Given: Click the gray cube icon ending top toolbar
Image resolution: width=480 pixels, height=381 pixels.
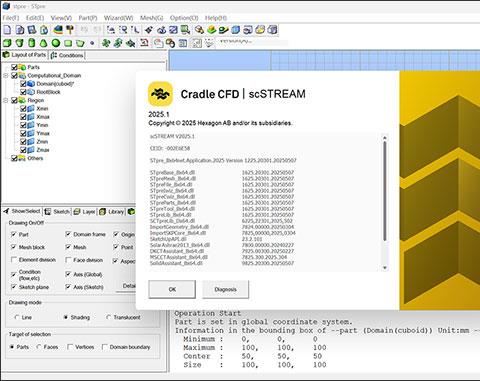Looking at the screenshot, I should (x=272, y=30).
